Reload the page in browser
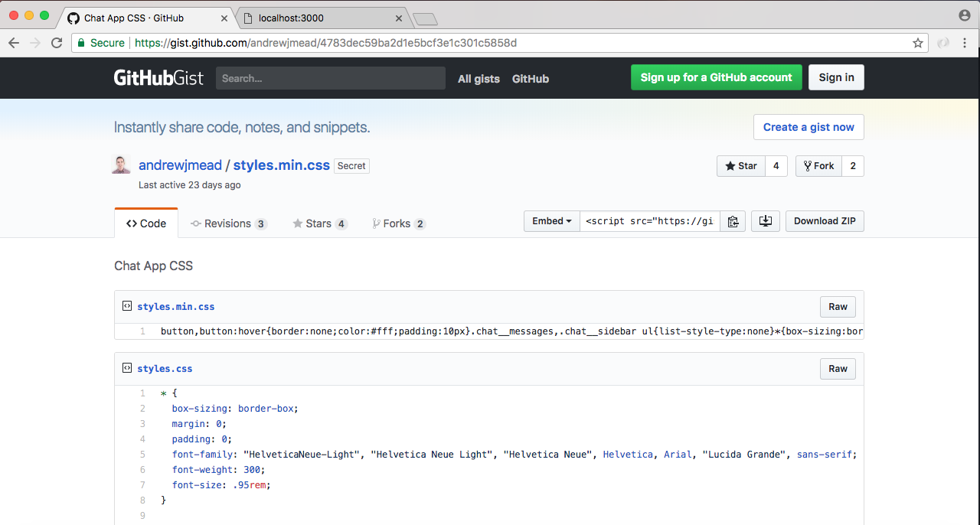The width and height of the screenshot is (980, 525). tap(57, 43)
